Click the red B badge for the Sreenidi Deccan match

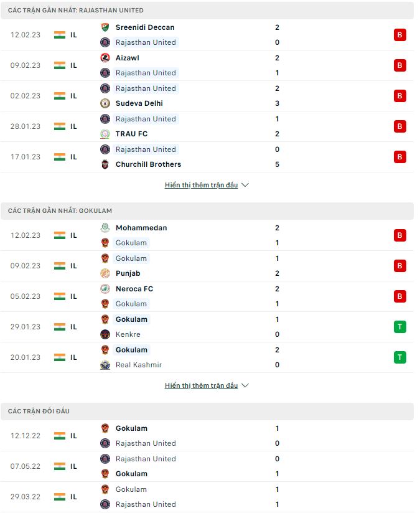399,35
